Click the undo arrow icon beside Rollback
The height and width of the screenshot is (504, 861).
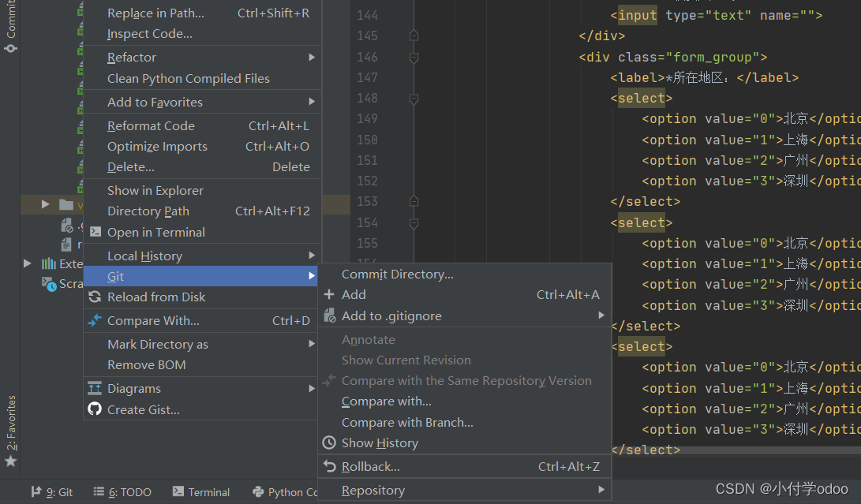pos(329,466)
